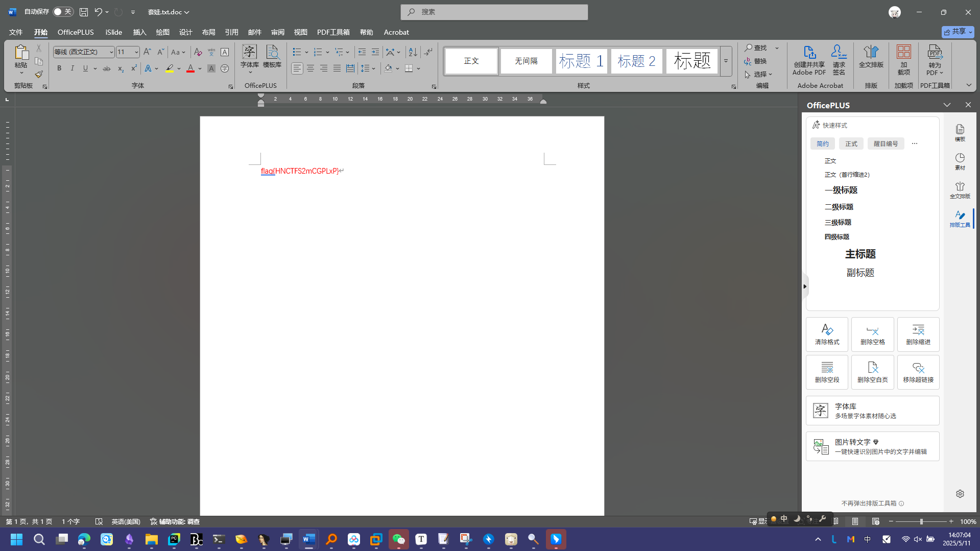
Task: Expand the styles gallery more arrow
Action: click(x=726, y=61)
